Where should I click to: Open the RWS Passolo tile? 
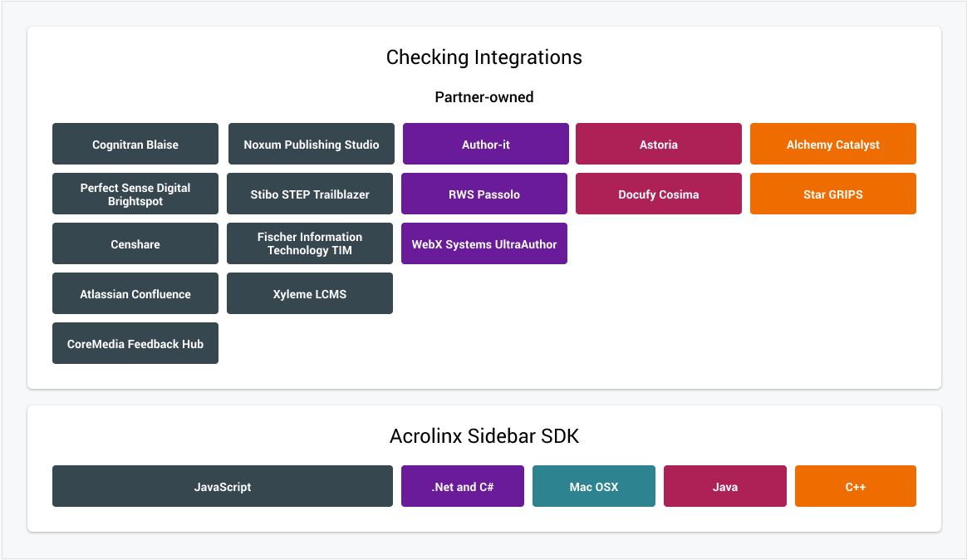pyautogui.click(x=484, y=194)
